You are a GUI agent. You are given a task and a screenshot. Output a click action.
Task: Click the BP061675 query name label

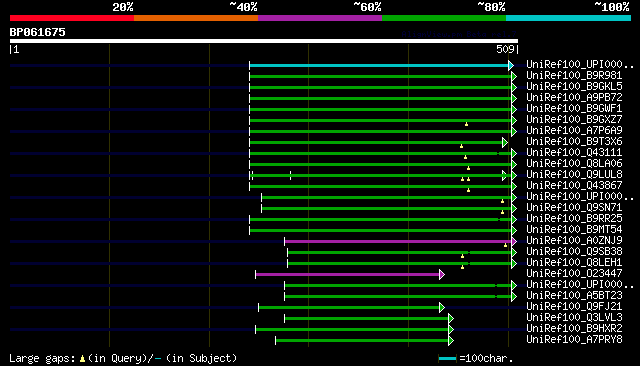pyautogui.click(x=38, y=32)
